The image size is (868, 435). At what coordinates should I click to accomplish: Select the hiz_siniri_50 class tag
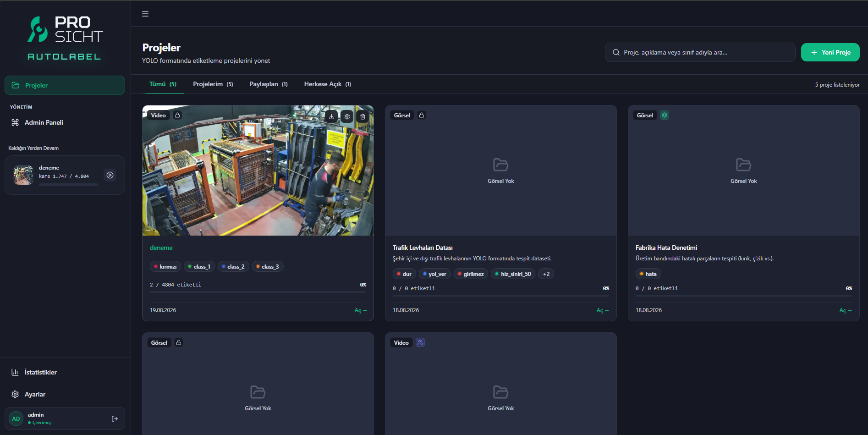tap(513, 274)
